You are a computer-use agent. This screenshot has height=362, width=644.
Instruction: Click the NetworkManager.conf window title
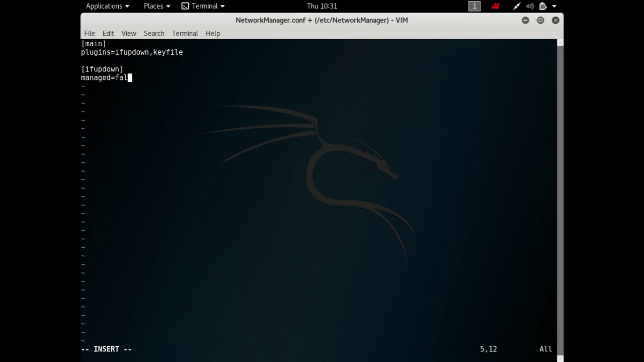[322, 20]
